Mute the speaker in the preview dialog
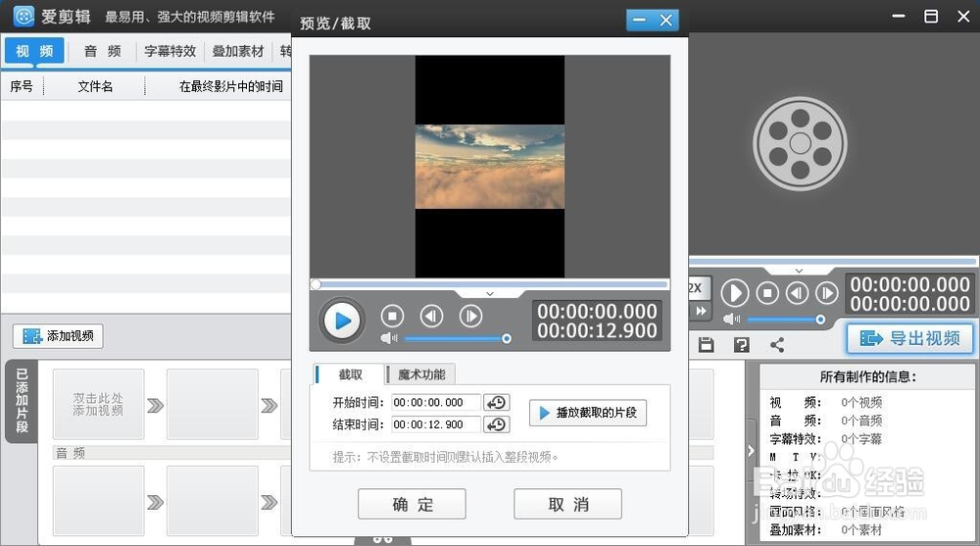980x546 pixels. click(389, 338)
